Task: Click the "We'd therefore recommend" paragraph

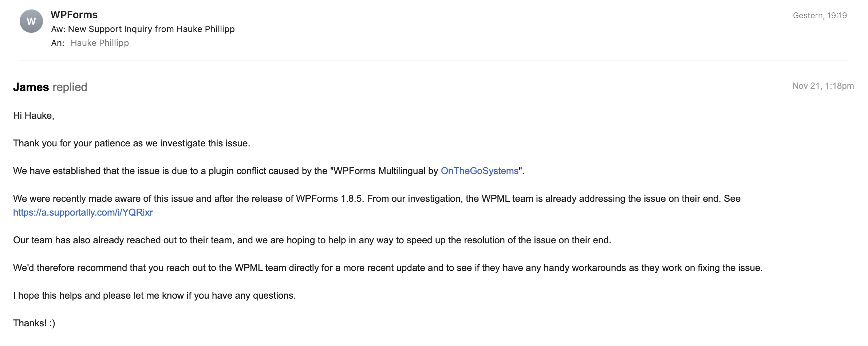Action: (x=388, y=268)
